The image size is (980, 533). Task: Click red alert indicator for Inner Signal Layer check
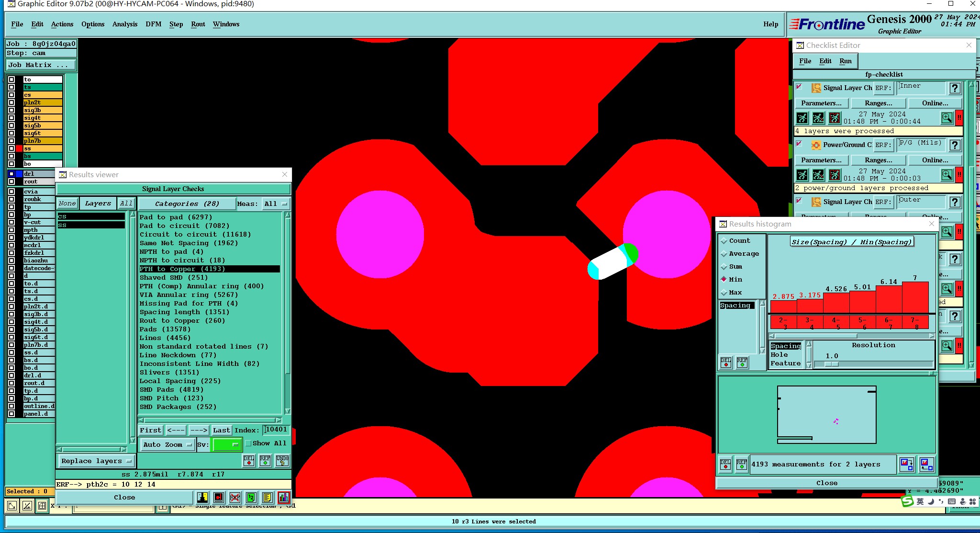click(x=959, y=118)
